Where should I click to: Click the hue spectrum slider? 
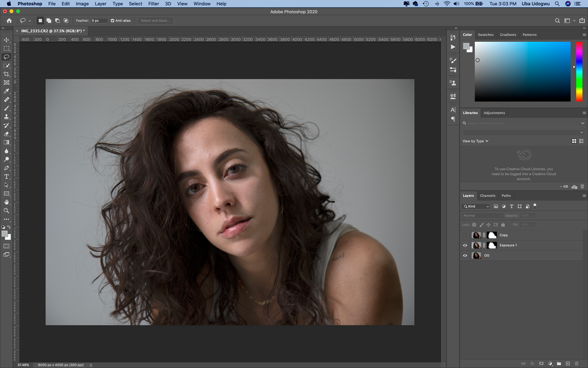(x=579, y=71)
